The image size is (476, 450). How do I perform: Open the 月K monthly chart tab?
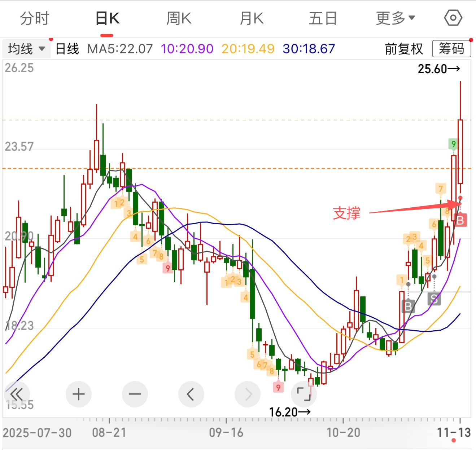(252, 18)
